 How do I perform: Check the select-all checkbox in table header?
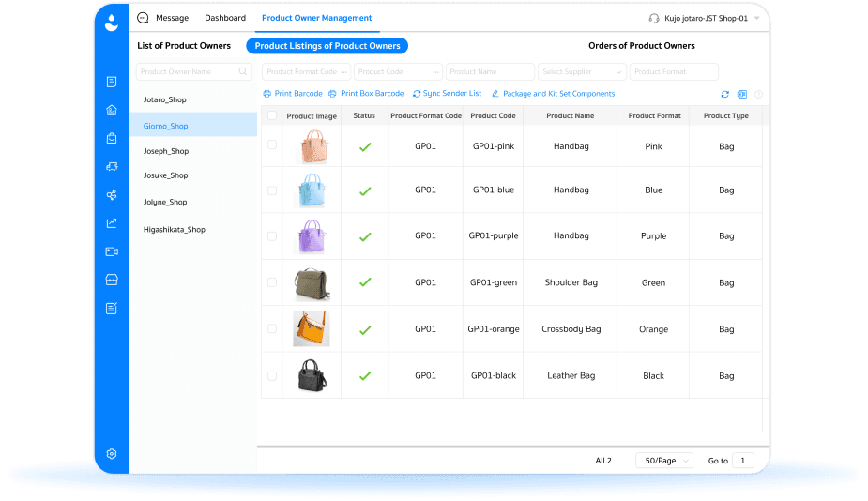tap(272, 116)
